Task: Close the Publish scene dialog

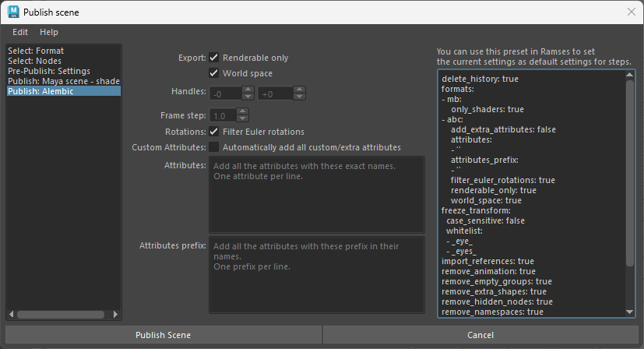Action: point(631,12)
